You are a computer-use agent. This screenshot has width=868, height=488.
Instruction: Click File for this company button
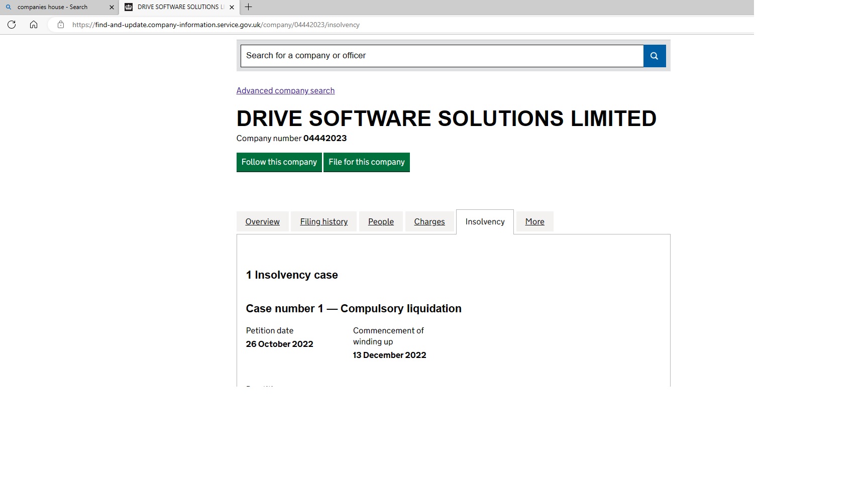coord(367,162)
